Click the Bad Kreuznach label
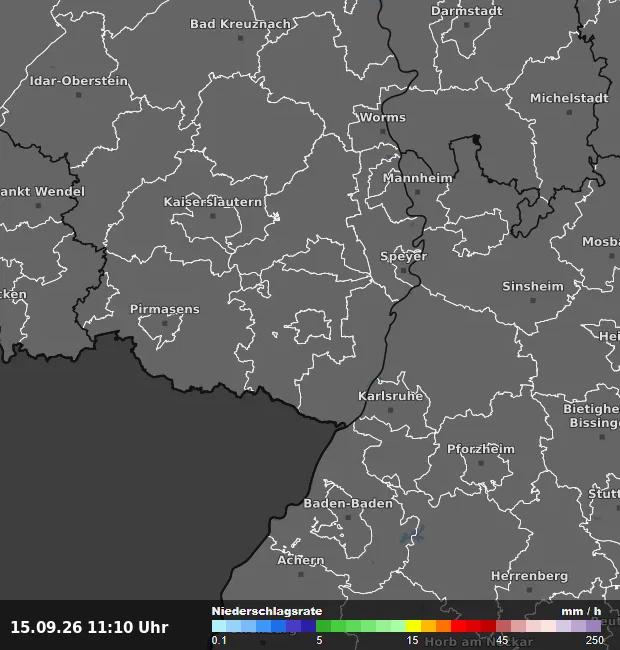Screen dimensions: 620x650 coord(240,24)
